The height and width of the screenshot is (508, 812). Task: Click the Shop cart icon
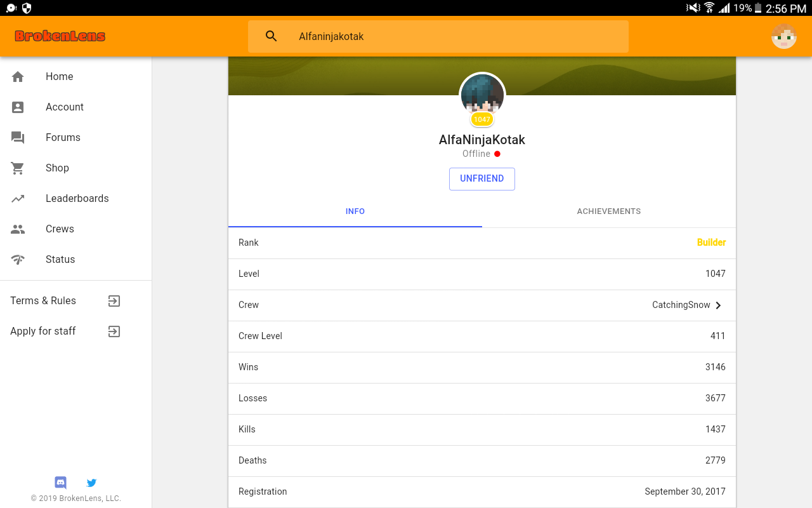[18, 168]
